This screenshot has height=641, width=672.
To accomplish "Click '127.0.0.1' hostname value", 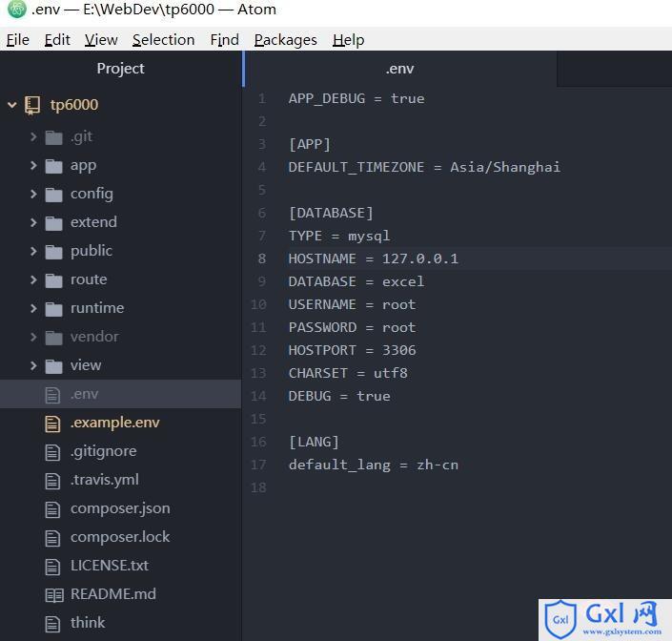I will (x=420, y=258).
